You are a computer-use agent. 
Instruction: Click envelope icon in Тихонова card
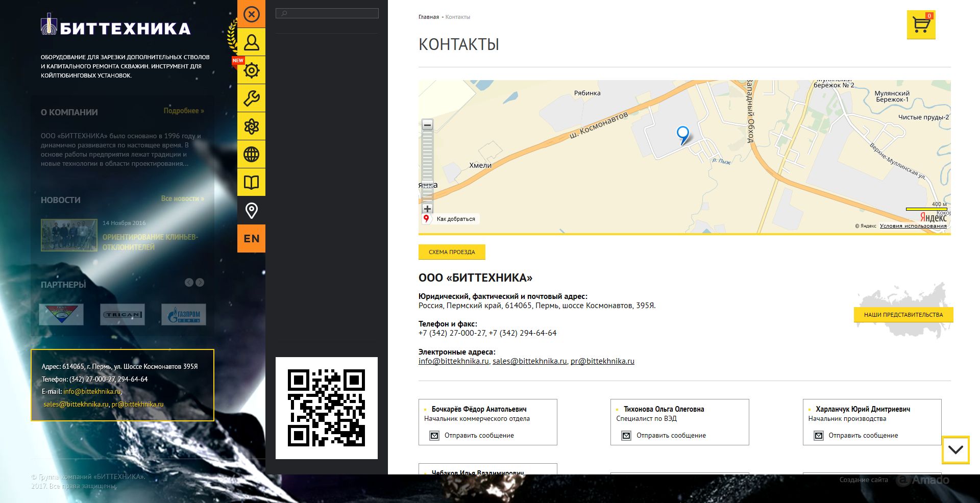[x=626, y=436]
